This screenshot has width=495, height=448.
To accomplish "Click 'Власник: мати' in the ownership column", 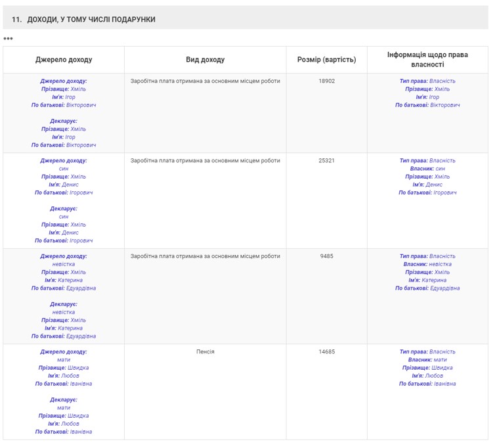I will click(x=427, y=360).
